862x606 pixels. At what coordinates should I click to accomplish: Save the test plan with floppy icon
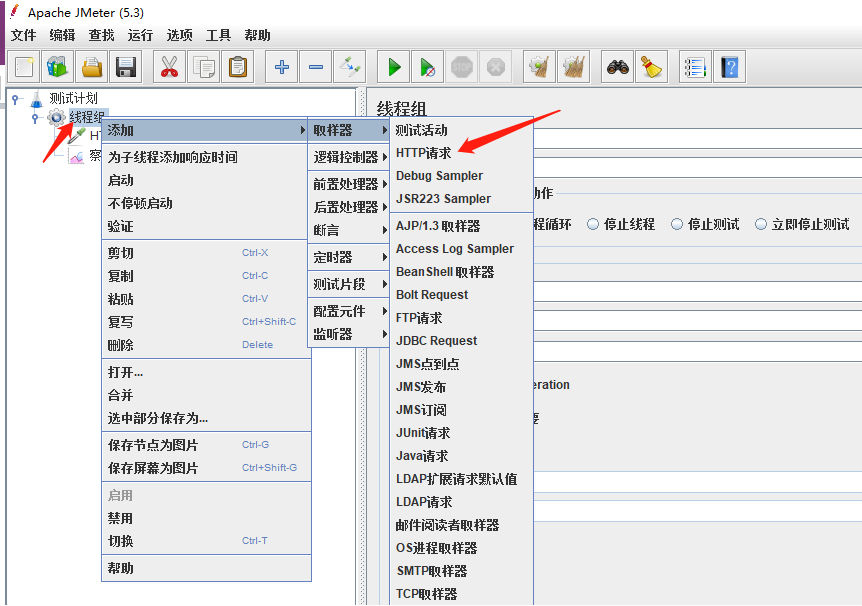(x=126, y=67)
